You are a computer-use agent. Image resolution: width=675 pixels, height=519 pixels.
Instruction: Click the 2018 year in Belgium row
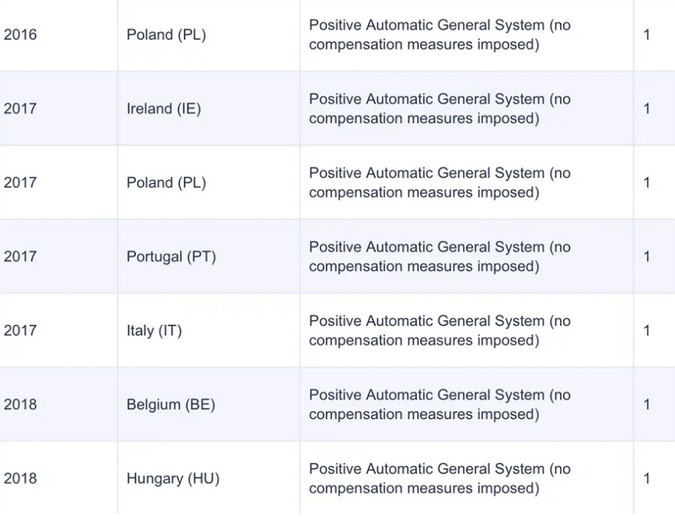point(20,405)
